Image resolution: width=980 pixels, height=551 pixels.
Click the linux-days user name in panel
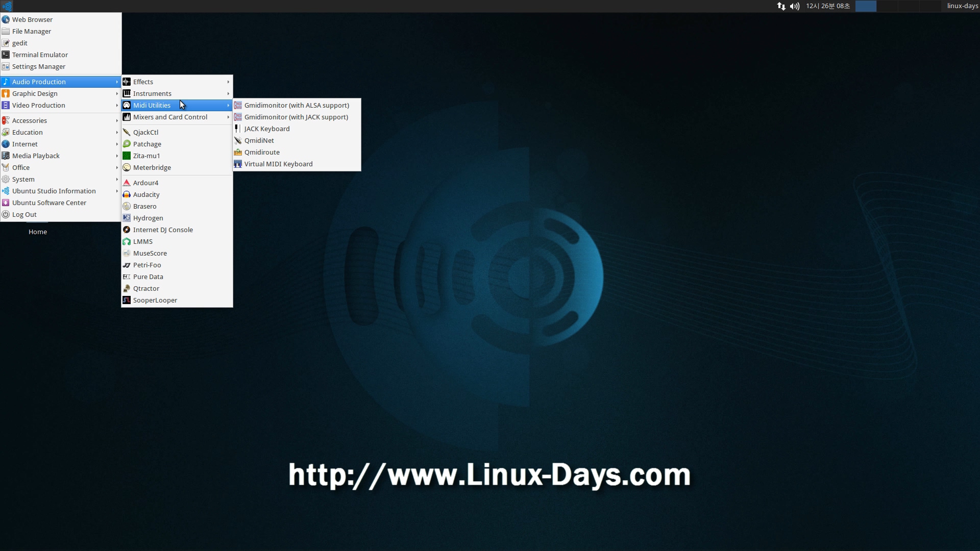tap(962, 6)
